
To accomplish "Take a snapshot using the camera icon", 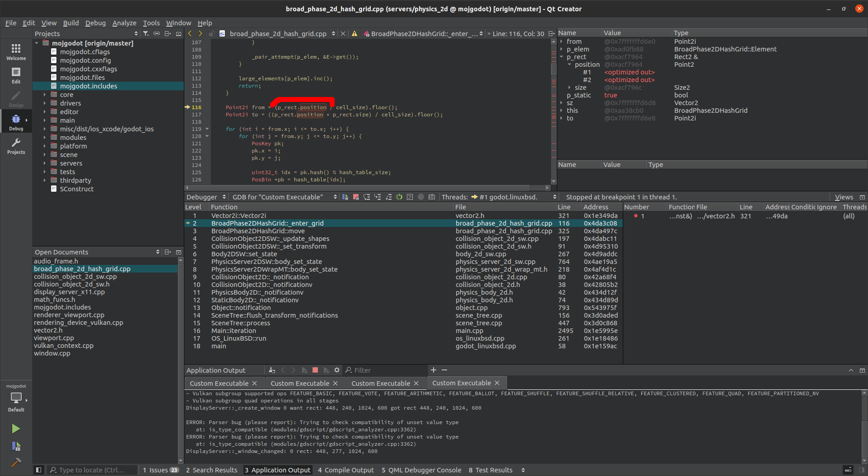I will click(432, 197).
